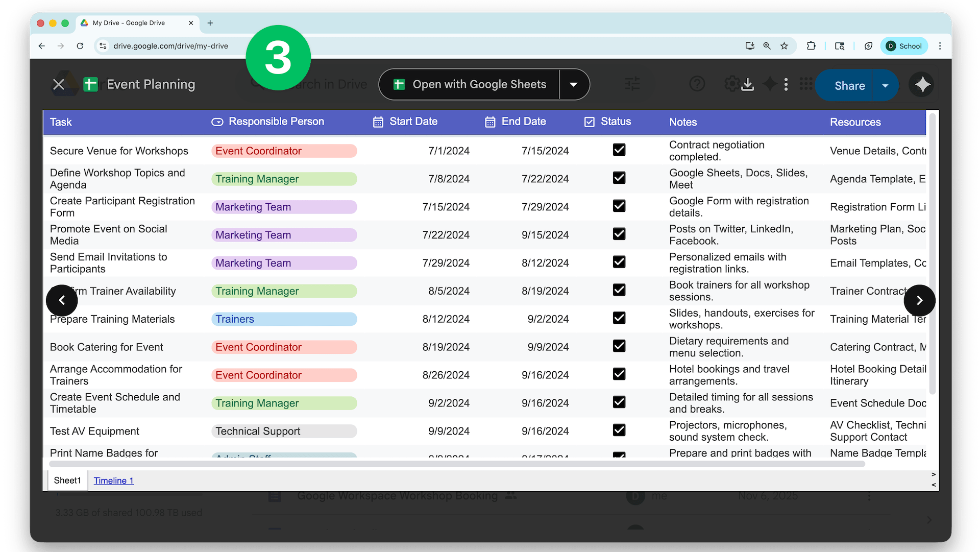The image size is (980, 552).
Task: Click the Gemini sparkle button
Action: pyautogui.click(x=922, y=85)
